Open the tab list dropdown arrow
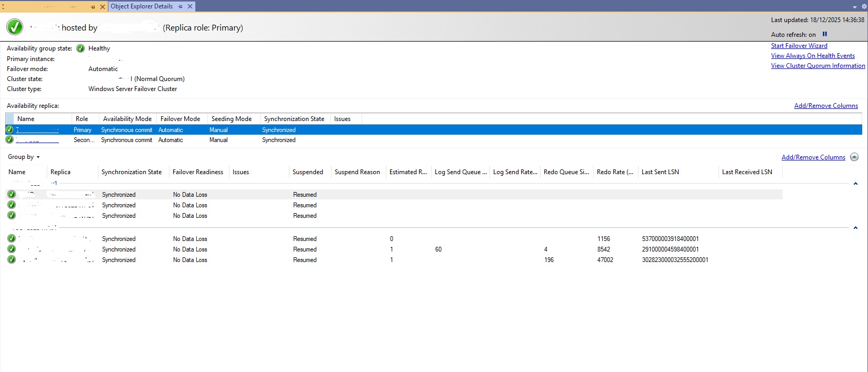The width and height of the screenshot is (868, 372). coord(855,7)
